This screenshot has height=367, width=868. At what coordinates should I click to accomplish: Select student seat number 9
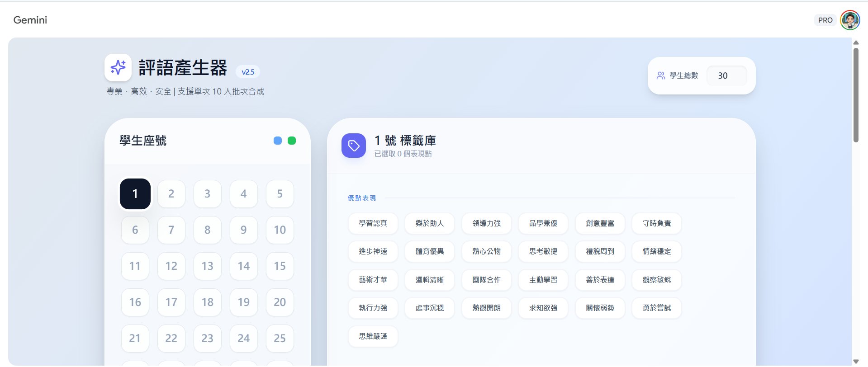coord(244,230)
